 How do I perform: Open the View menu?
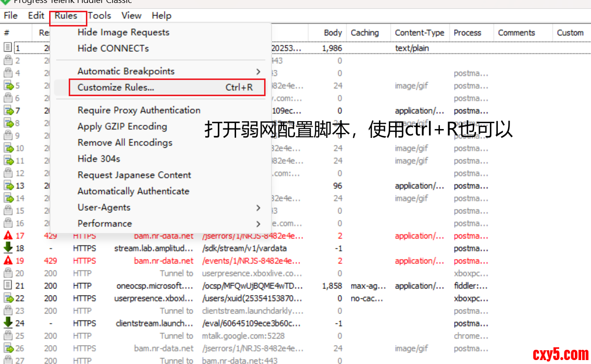click(x=132, y=16)
